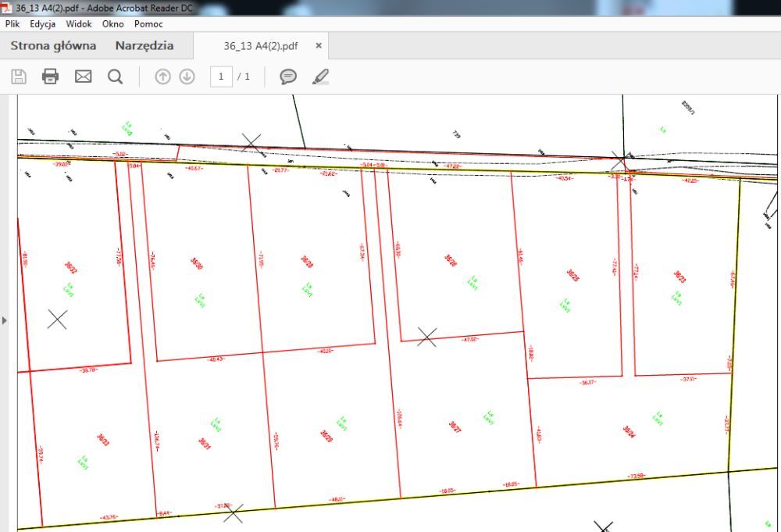Open the Plik menu

[12, 24]
